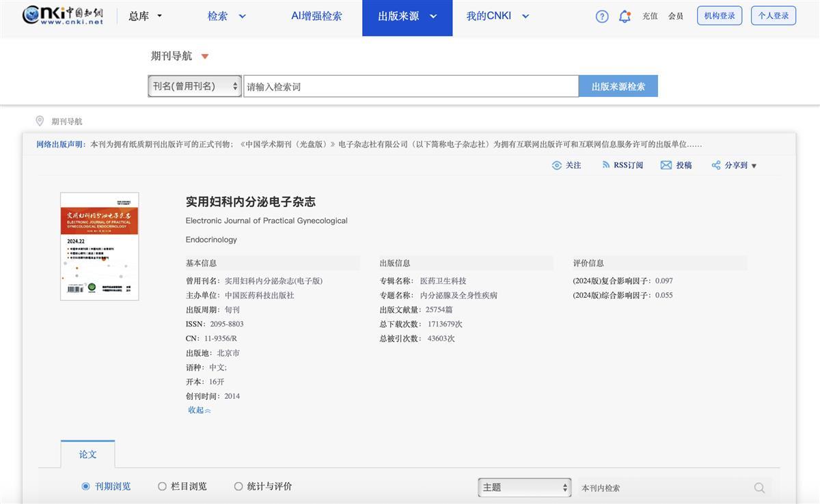This screenshot has width=820, height=504.
Task: Click the 请输入检索词 search input field
Action: [411, 86]
